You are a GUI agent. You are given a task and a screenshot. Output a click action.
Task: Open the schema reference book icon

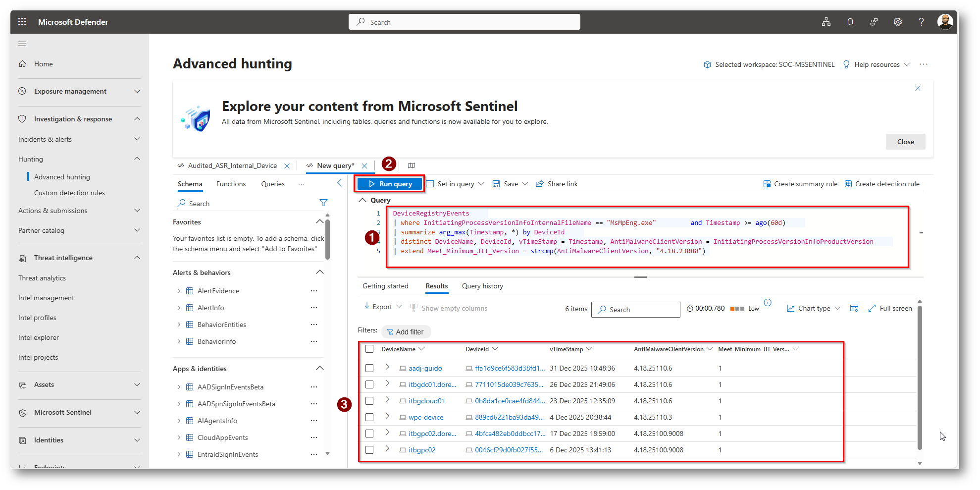pos(412,165)
